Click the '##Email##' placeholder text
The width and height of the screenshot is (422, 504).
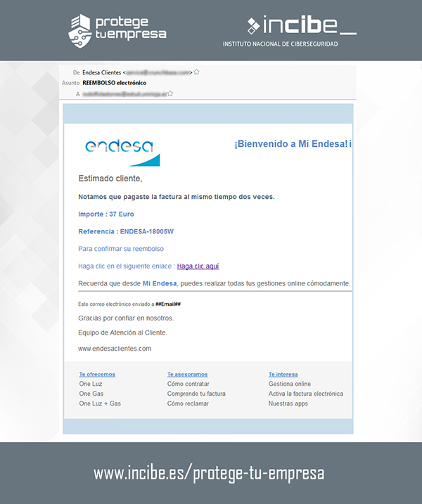[168, 304]
